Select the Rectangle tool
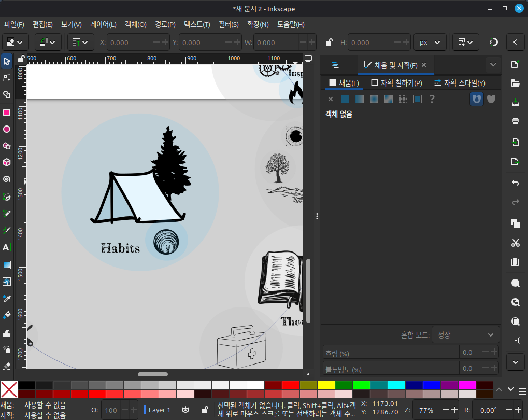This screenshot has height=420, width=528. click(x=7, y=113)
